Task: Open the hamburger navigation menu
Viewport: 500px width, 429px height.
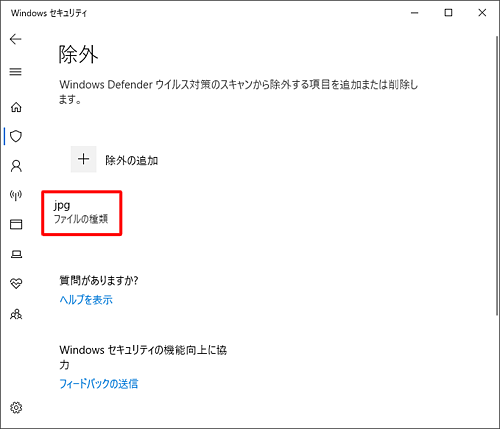Action: (16, 72)
